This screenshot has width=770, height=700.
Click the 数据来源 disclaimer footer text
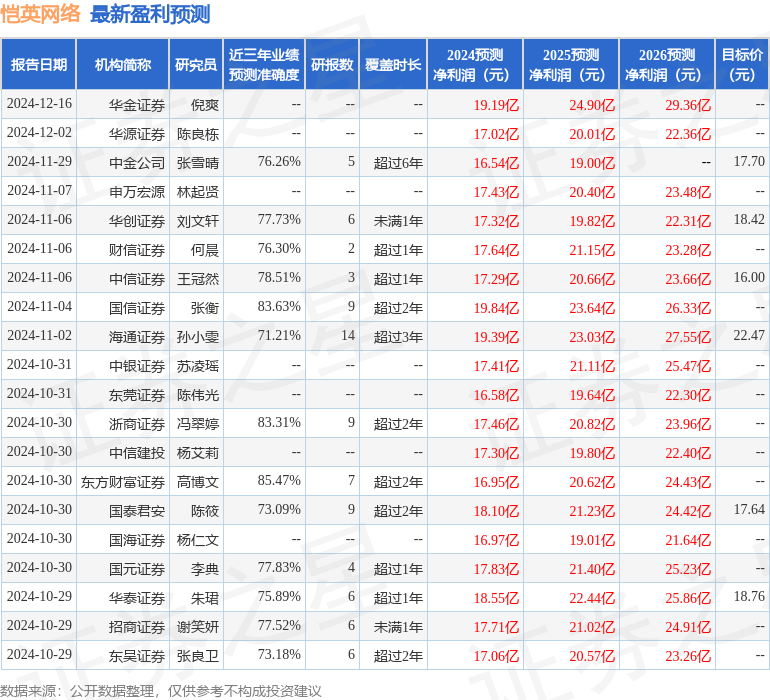point(161,691)
